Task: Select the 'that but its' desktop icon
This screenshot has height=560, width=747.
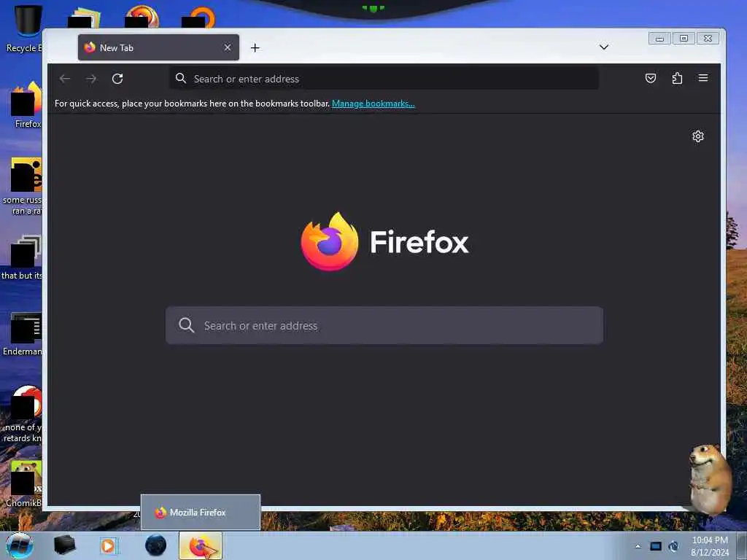Action: 23,257
